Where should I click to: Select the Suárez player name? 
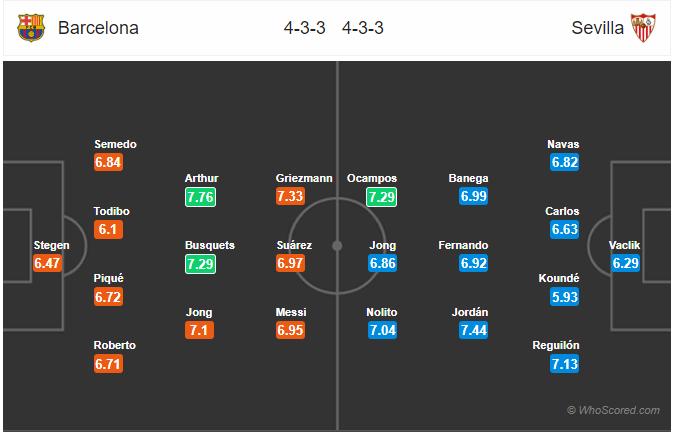click(294, 245)
